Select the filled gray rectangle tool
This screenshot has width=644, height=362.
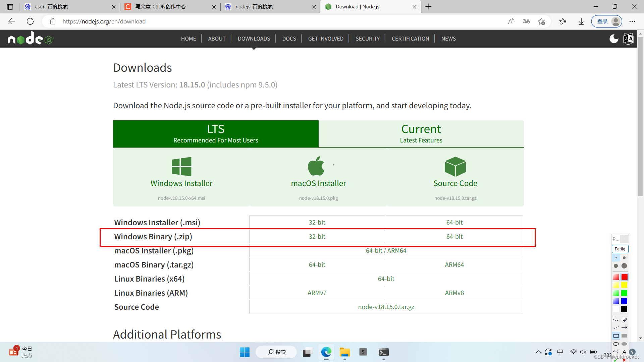[x=624, y=336]
